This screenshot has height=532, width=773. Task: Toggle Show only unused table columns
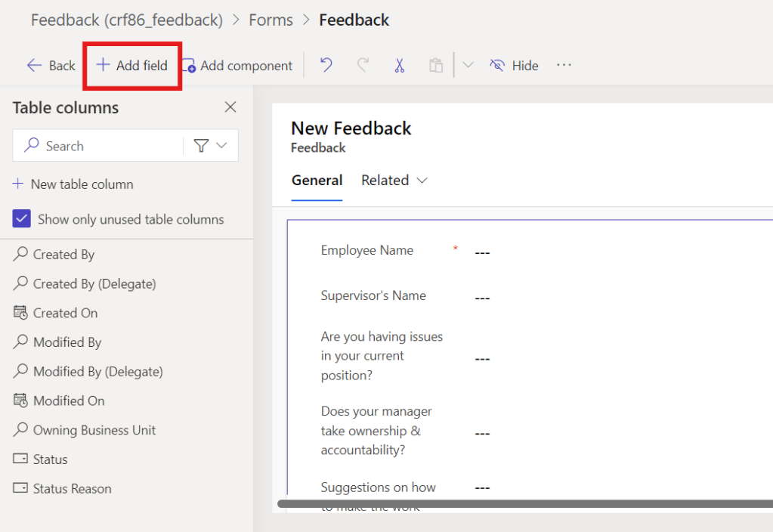click(21, 219)
